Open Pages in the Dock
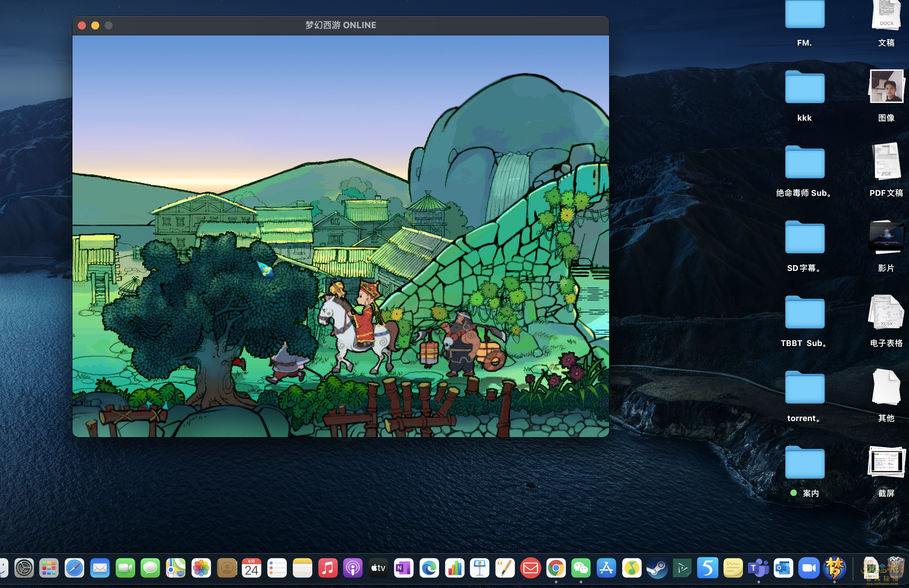The width and height of the screenshot is (909, 588). pyautogui.click(x=505, y=568)
